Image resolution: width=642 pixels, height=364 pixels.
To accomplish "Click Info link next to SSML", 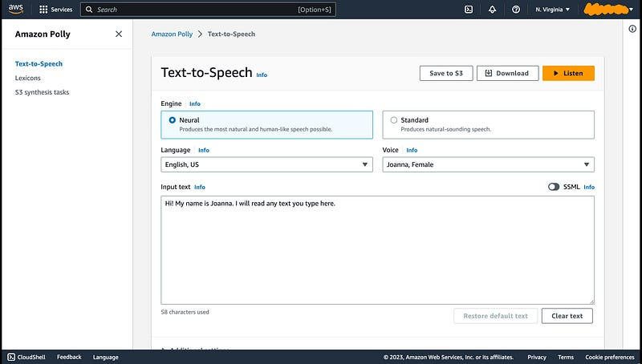I will tap(589, 187).
